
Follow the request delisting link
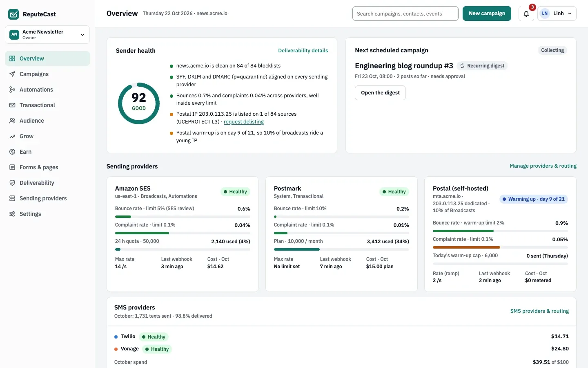point(244,122)
